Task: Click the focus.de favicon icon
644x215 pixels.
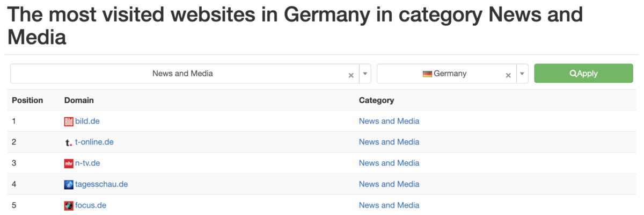Action: coord(69,205)
